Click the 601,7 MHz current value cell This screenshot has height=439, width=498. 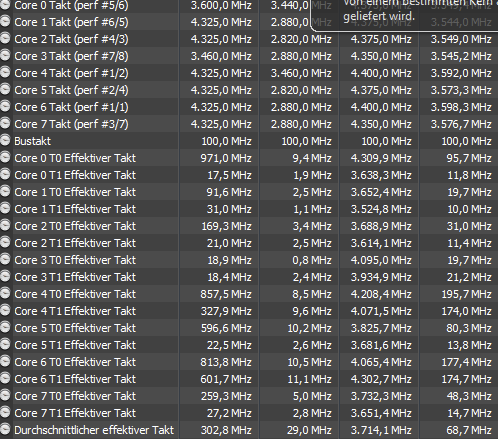(x=226, y=379)
